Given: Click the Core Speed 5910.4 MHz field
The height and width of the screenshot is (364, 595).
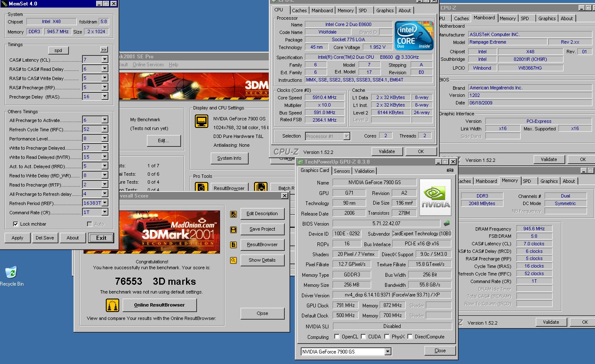Looking at the screenshot, I should 324,97.
